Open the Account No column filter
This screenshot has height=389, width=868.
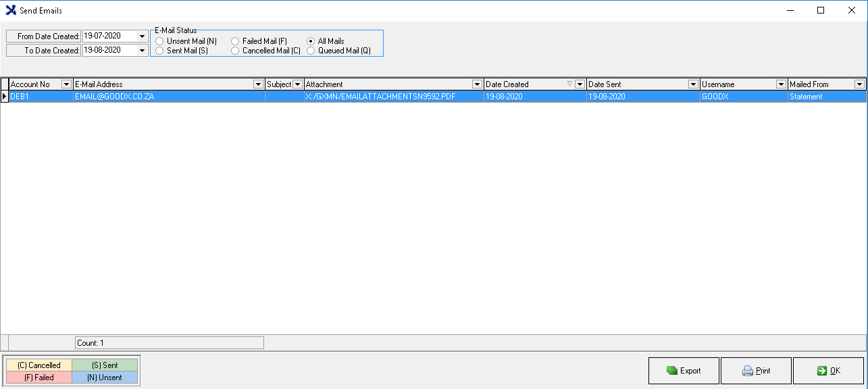pyautogui.click(x=66, y=84)
